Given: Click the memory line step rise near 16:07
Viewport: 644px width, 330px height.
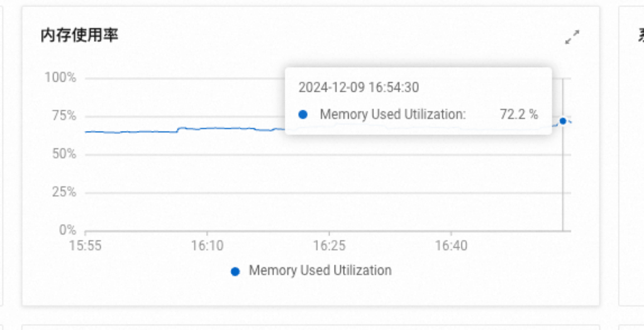Looking at the screenshot, I should coord(179,129).
